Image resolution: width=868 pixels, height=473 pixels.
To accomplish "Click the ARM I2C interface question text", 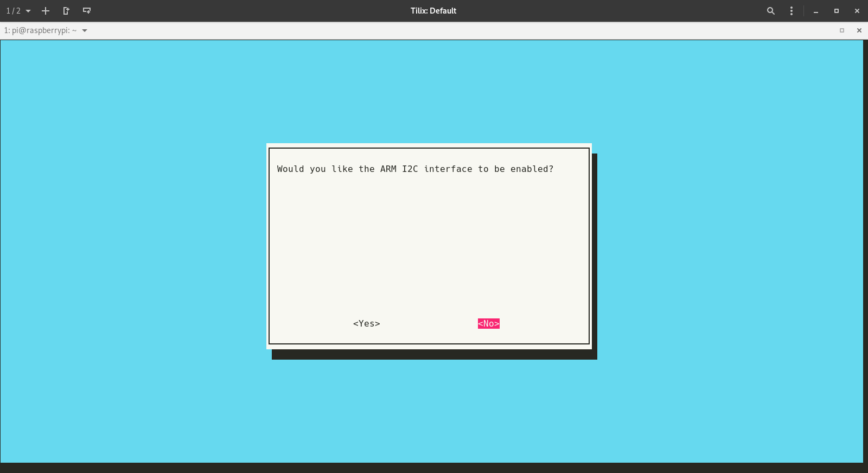I will [x=415, y=169].
